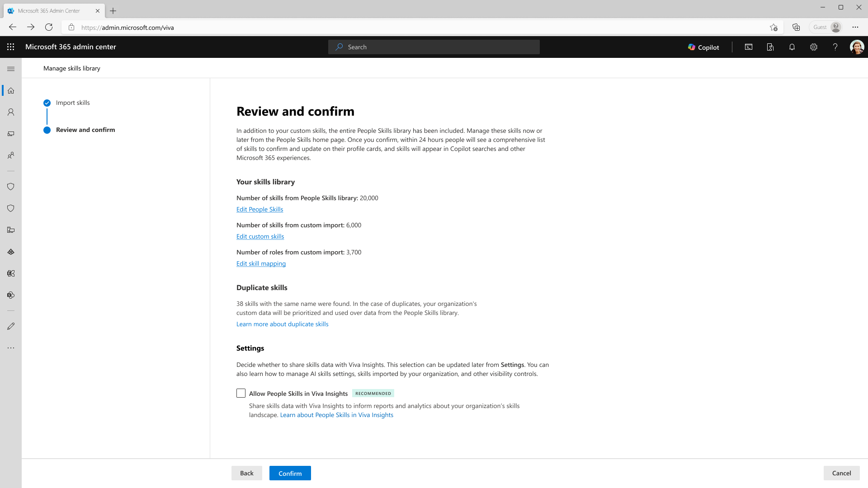Click the admin center Search box
Viewport: 868px width, 488px height.
434,47
